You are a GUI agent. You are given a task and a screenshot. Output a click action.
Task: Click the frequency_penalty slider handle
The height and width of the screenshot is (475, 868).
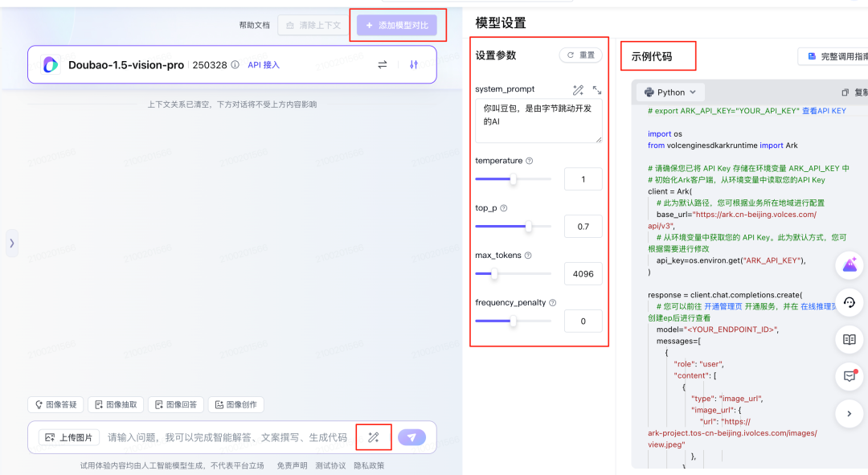click(513, 321)
